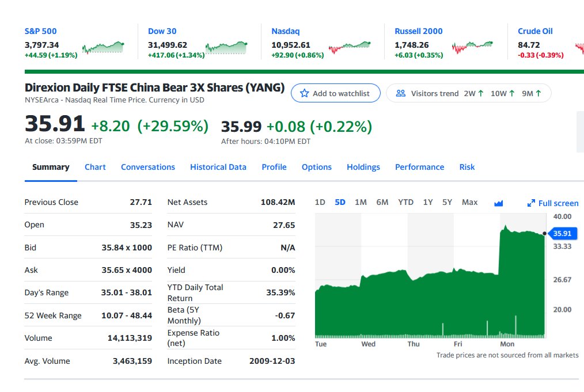Click the Dow 30 sparkline chart

(x=226, y=47)
